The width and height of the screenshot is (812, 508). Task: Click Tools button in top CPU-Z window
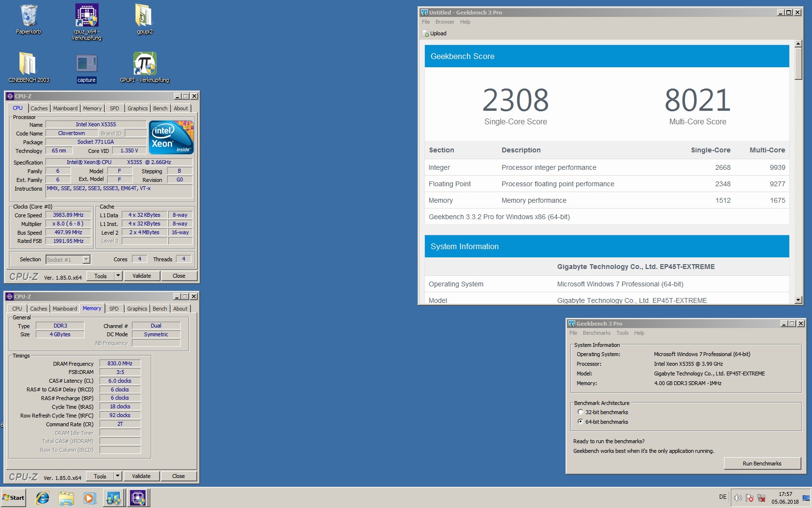point(101,276)
